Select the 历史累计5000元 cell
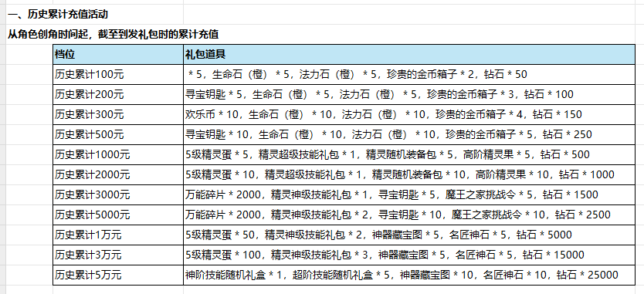Screen dimensions: 644x294 (118, 215)
